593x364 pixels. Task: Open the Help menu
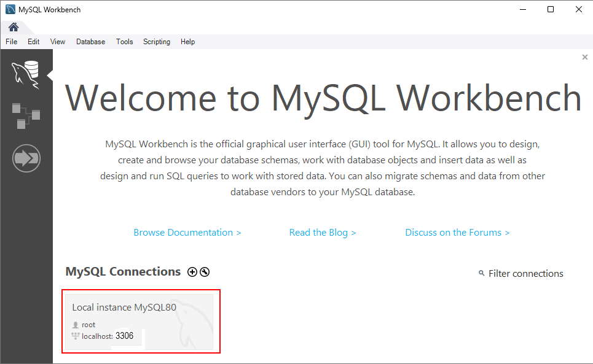(187, 42)
